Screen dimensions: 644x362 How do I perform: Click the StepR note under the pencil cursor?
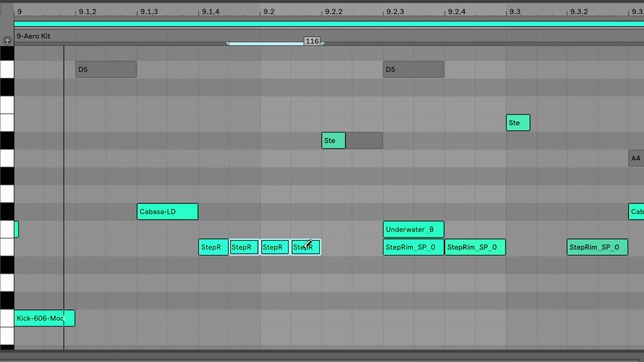tap(306, 247)
